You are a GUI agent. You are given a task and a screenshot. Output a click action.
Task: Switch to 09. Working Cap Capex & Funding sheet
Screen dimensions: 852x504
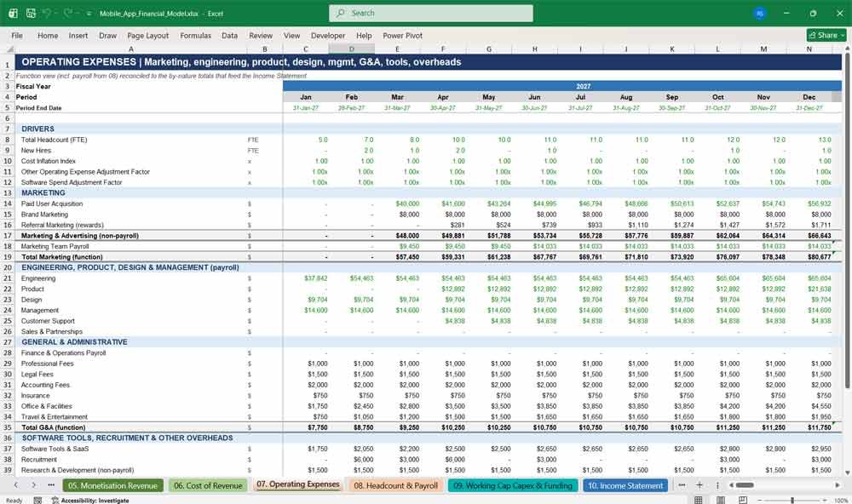[x=513, y=485]
